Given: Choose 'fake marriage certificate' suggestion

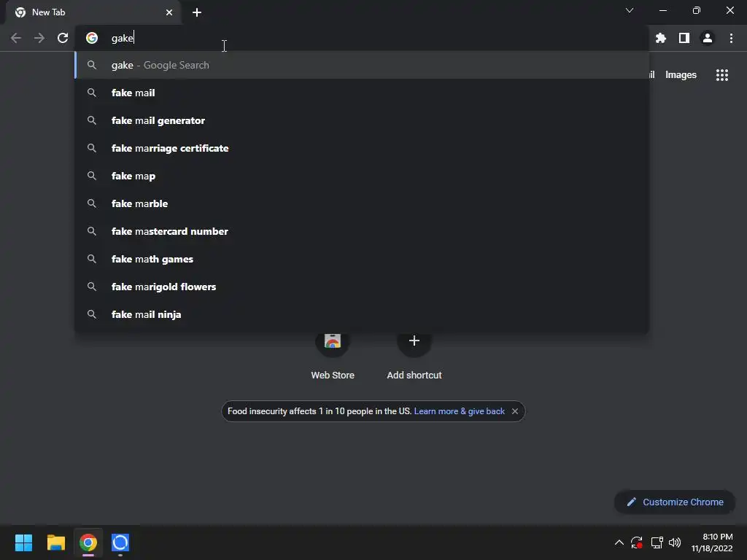Looking at the screenshot, I should (362, 148).
